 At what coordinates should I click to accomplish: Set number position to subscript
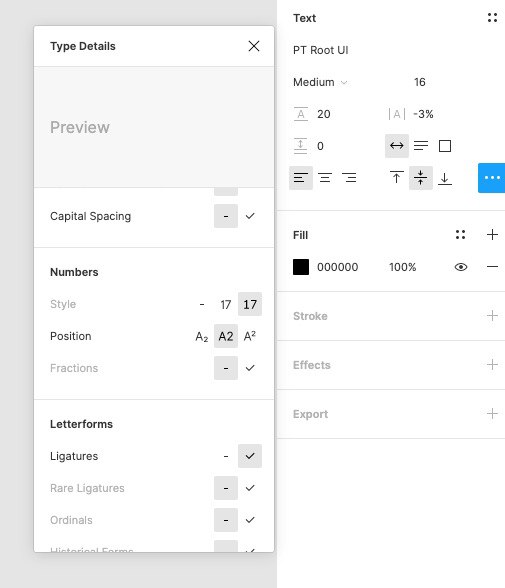202,336
